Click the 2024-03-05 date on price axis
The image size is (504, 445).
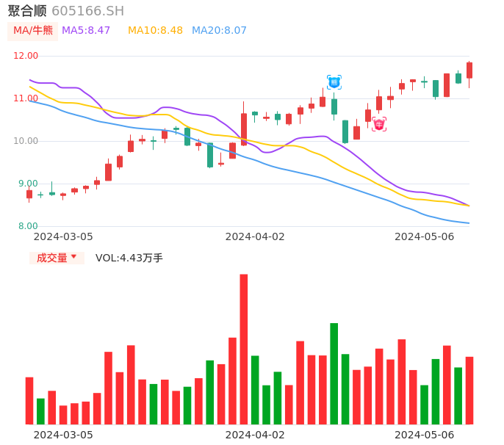63,236
